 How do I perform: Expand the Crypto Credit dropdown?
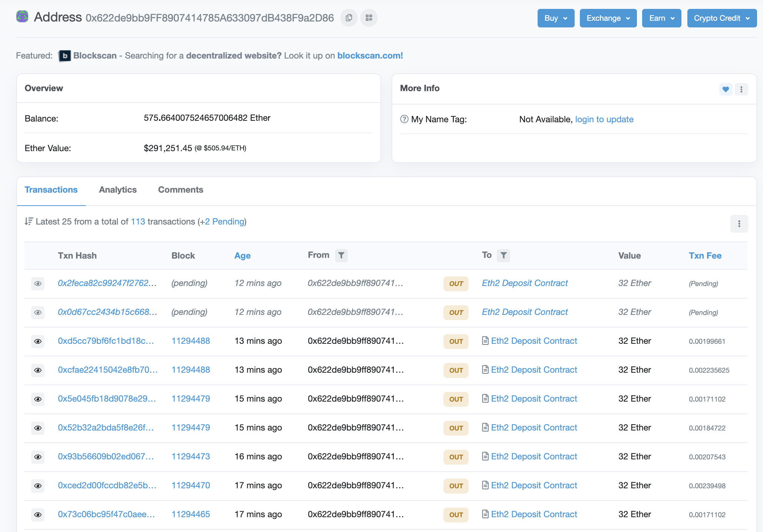point(722,18)
